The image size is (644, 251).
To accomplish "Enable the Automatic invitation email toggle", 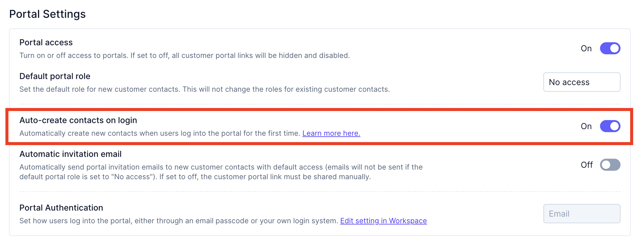I will 610,165.
